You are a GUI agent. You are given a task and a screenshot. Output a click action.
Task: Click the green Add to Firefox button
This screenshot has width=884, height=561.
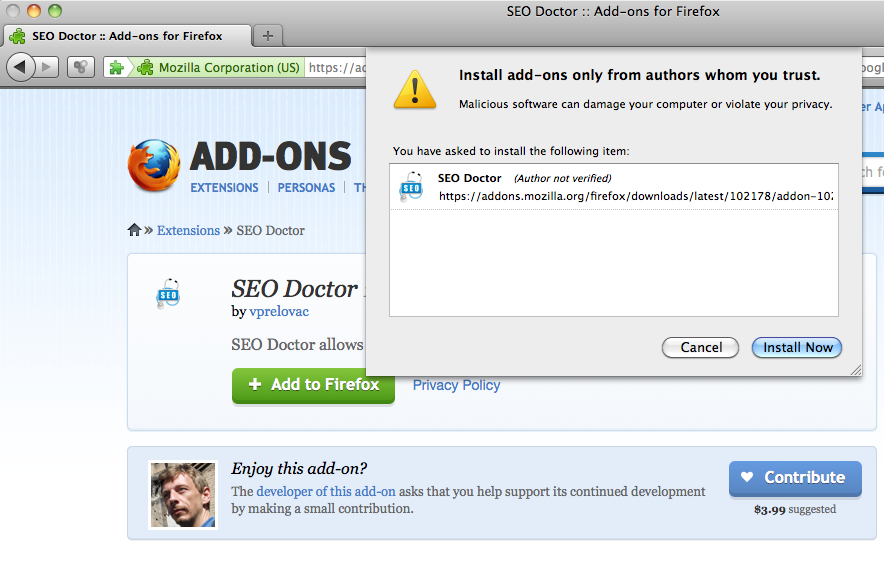[x=313, y=386]
